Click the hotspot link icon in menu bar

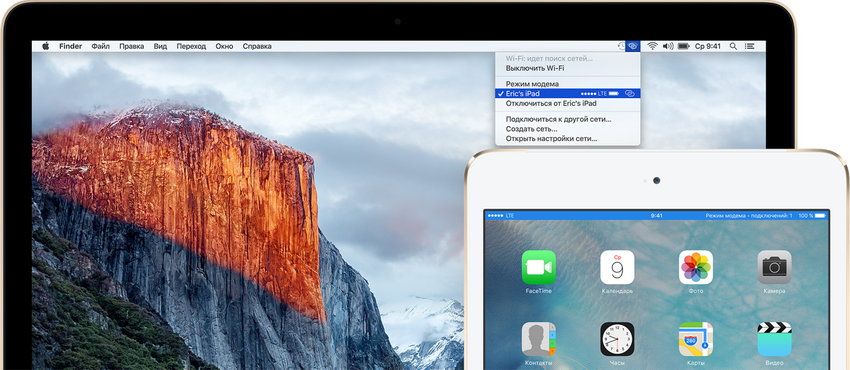click(633, 47)
